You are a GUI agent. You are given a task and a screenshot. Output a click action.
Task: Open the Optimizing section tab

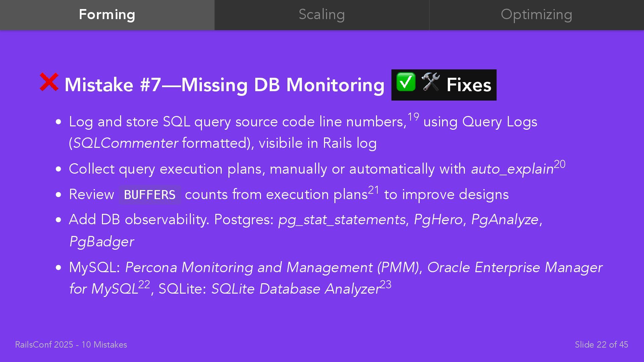click(x=537, y=15)
